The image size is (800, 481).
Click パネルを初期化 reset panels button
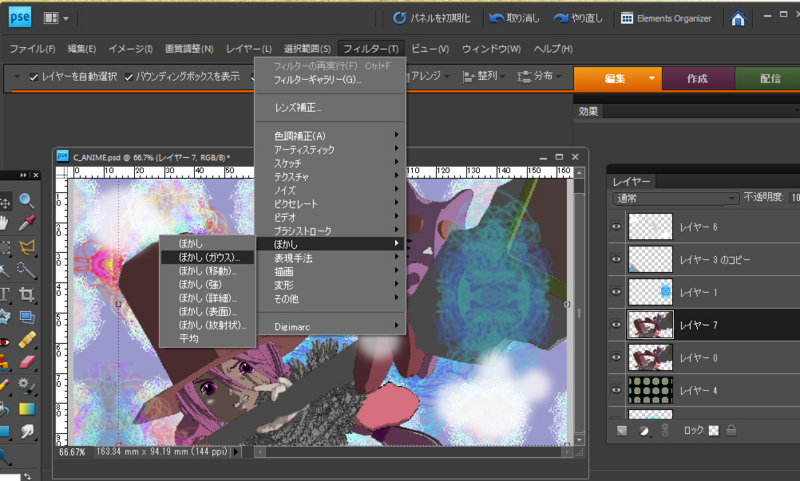coord(432,18)
